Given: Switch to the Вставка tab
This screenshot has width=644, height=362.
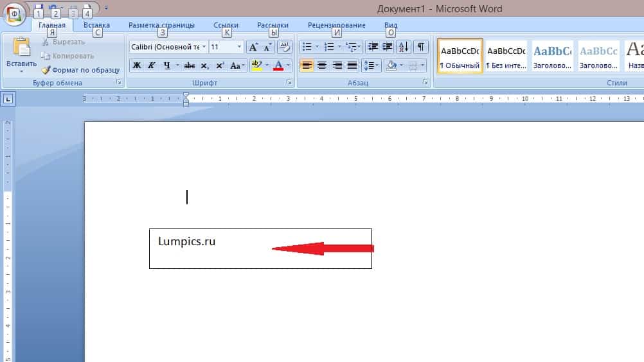Looking at the screenshot, I should point(96,26).
